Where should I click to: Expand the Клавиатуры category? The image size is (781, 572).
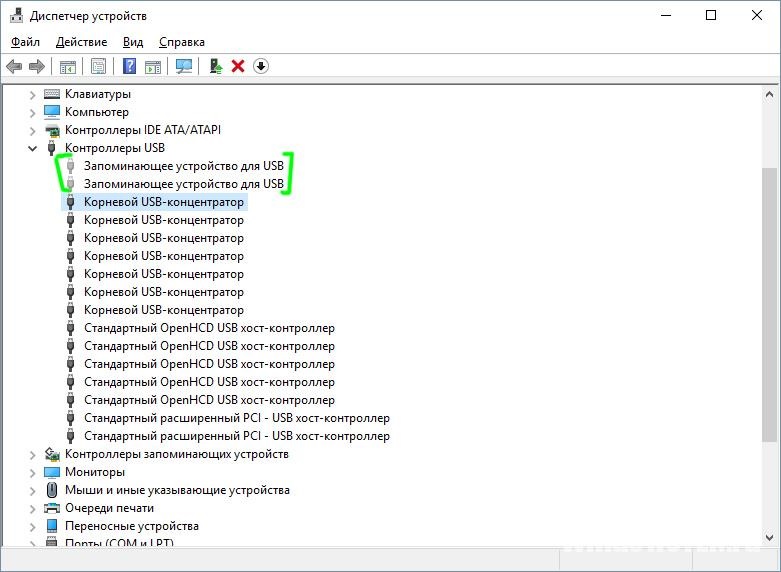point(33,94)
